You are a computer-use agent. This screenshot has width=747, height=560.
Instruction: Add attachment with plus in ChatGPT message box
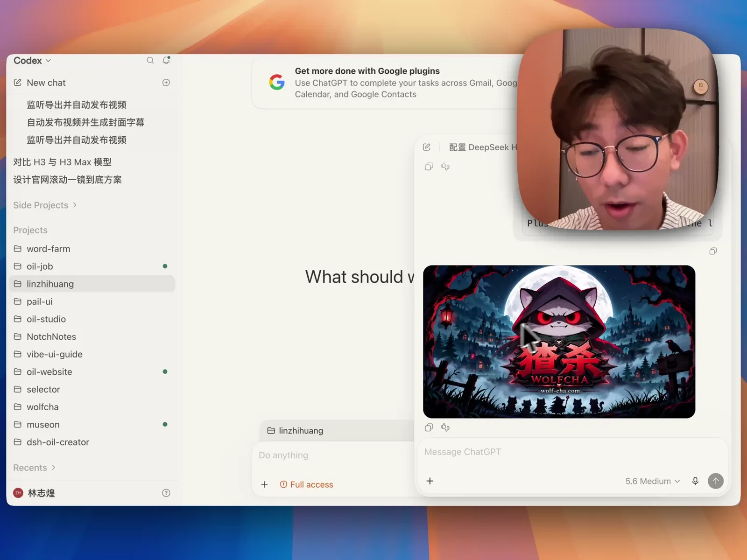click(430, 481)
